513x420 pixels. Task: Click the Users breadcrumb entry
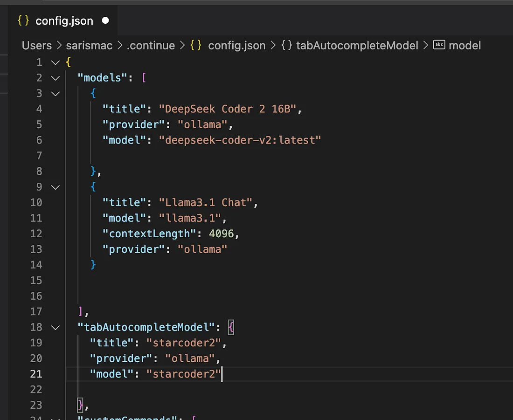pos(36,45)
